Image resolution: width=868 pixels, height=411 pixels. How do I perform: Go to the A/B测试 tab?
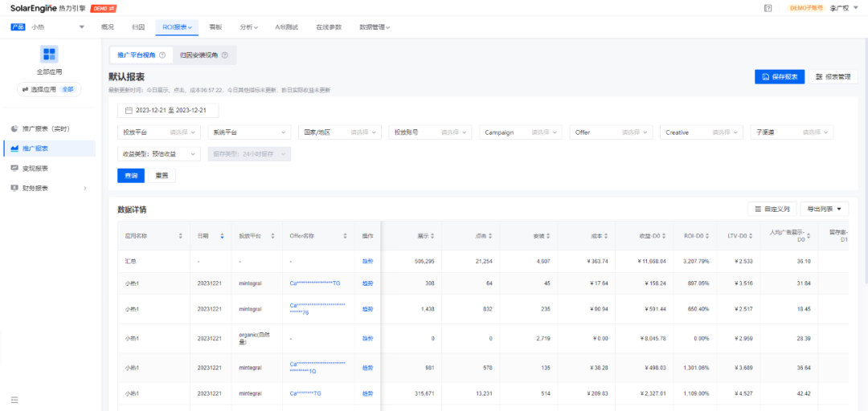(286, 27)
